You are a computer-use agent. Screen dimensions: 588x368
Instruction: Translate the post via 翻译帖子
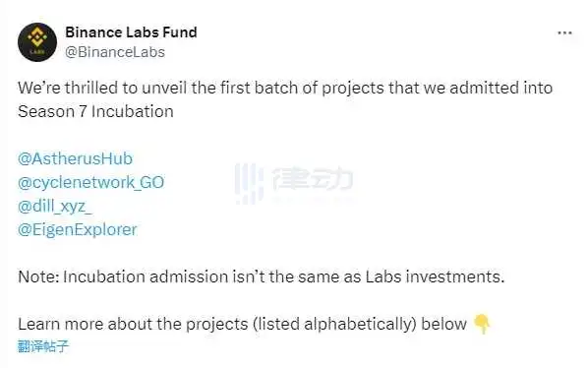pos(43,346)
